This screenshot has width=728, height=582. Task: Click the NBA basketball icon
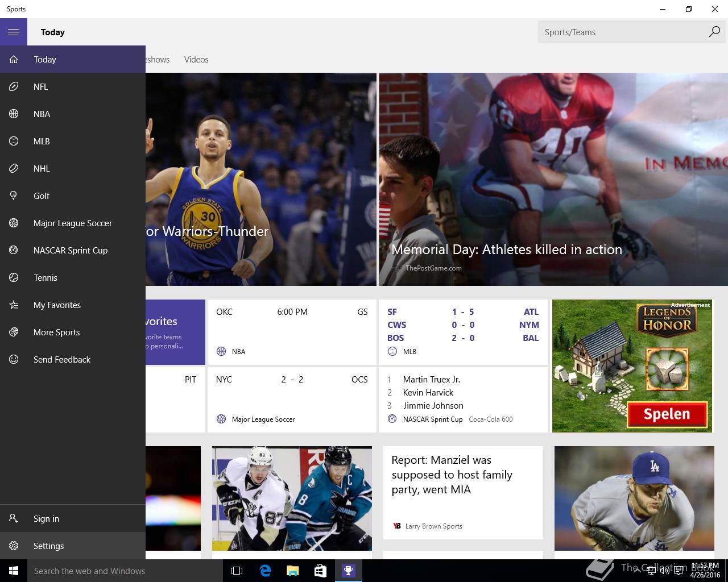(14, 114)
